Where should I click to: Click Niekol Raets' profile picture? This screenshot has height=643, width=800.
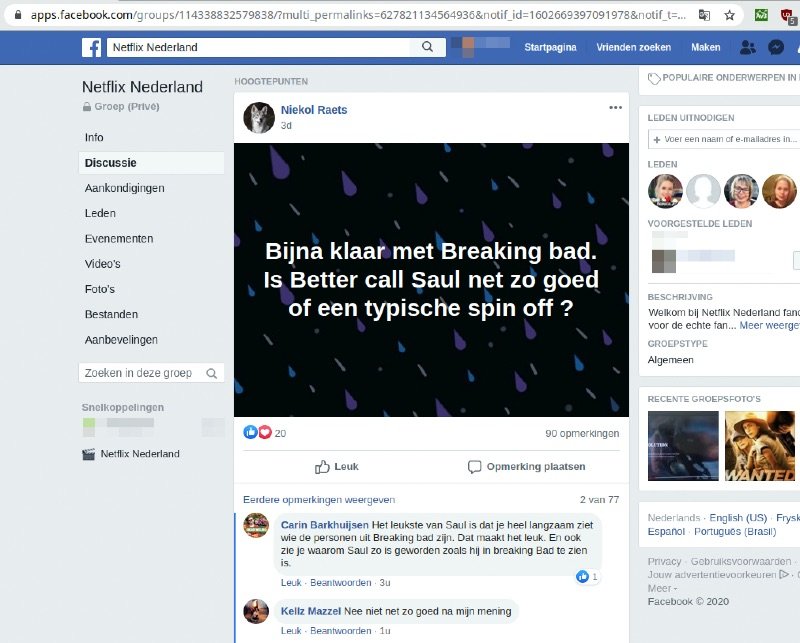259,117
